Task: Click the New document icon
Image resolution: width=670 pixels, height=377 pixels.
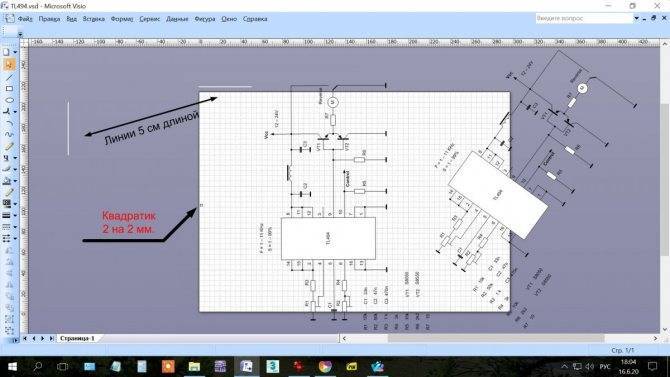Action: point(6,52)
